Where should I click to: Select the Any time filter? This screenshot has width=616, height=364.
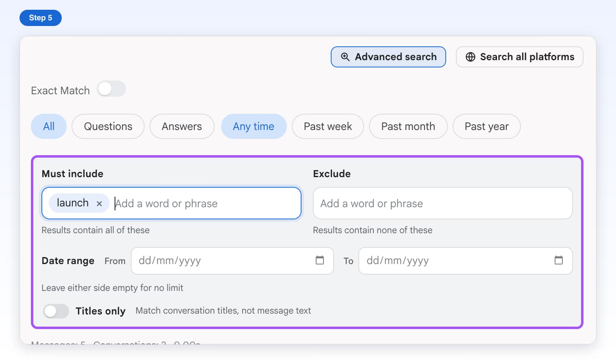pyautogui.click(x=254, y=126)
